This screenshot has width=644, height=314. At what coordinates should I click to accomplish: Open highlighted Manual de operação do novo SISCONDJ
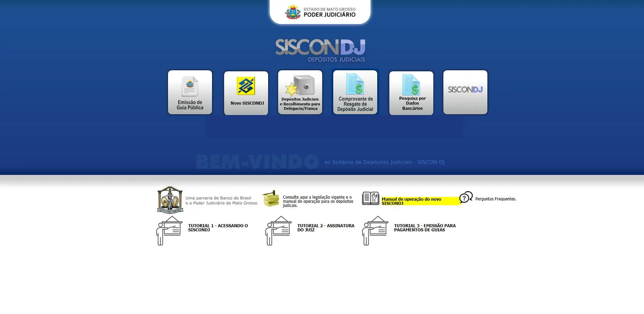[411, 201]
